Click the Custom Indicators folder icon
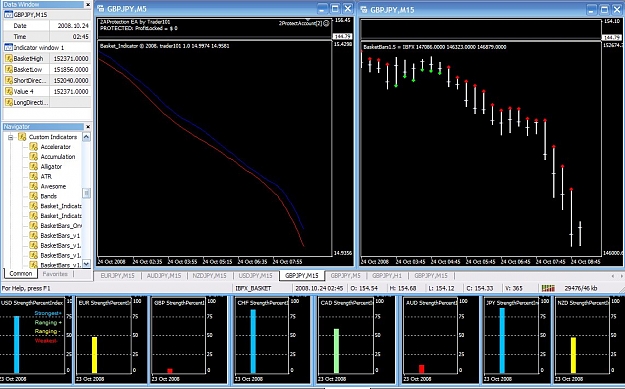The height and width of the screenshot is (389, 625). click(22, 137)
